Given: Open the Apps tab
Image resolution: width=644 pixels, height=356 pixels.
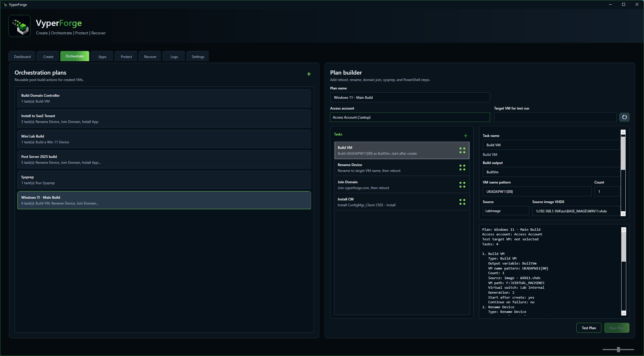Looking at the screenshot, I should coord(102,57).
